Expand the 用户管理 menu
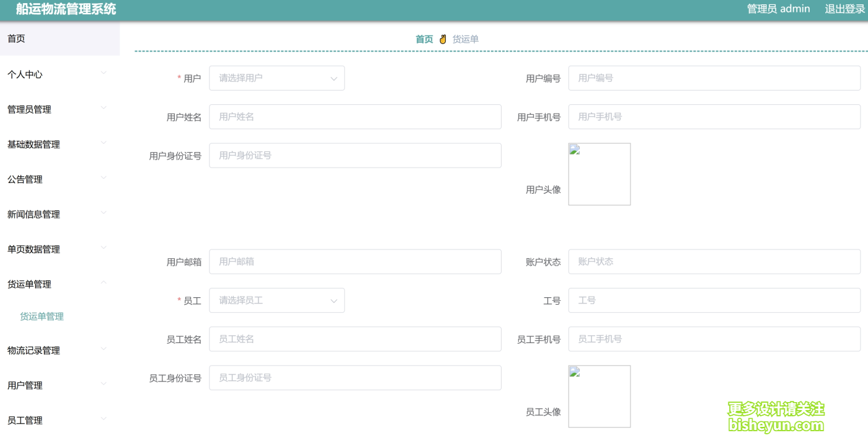 tap(60, 385)
